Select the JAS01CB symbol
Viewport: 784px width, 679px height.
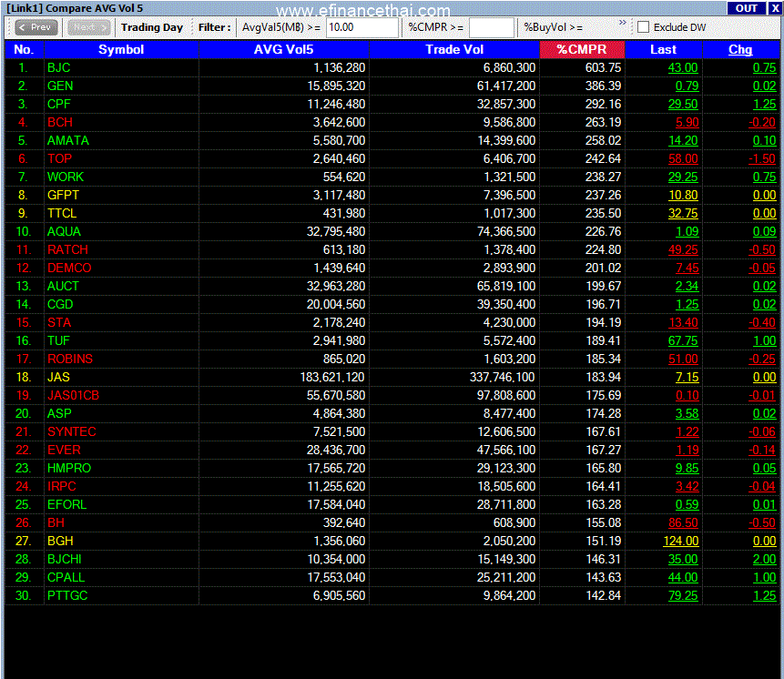tap(73, 395)
